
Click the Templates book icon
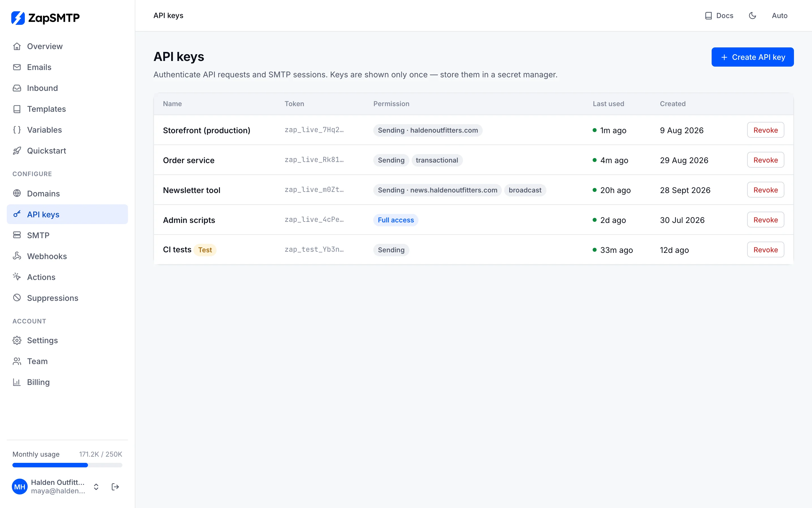coord(17,109)
